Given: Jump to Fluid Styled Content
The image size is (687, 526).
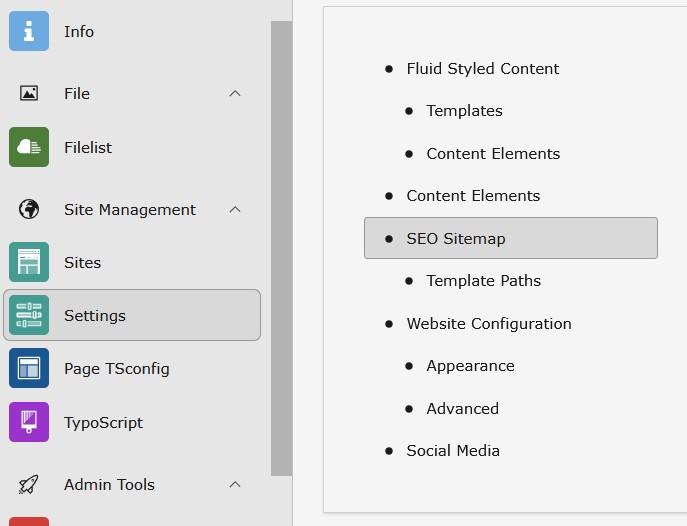Looking at the screenshot, I should [x=483, y=69].
